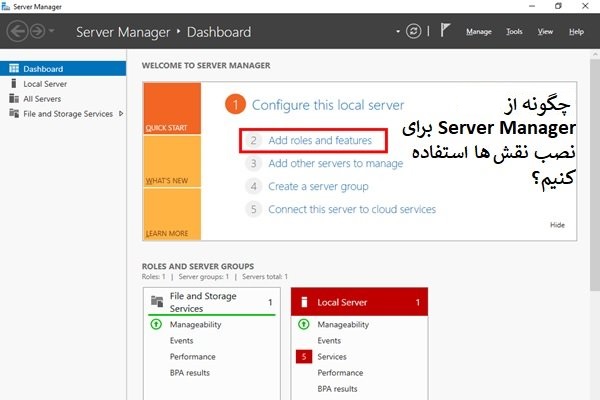Select Dashboard in the left sidebar
600x400 pixels.
(x=43, y=69)
